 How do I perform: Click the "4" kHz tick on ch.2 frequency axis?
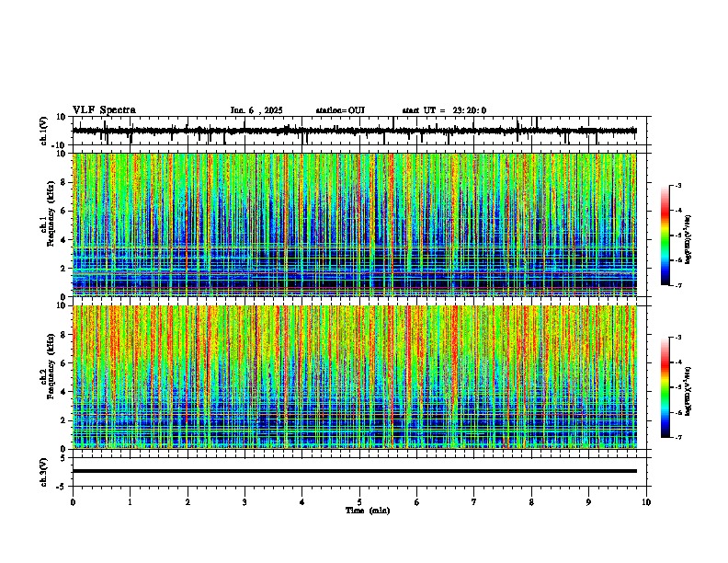(64, 392)
